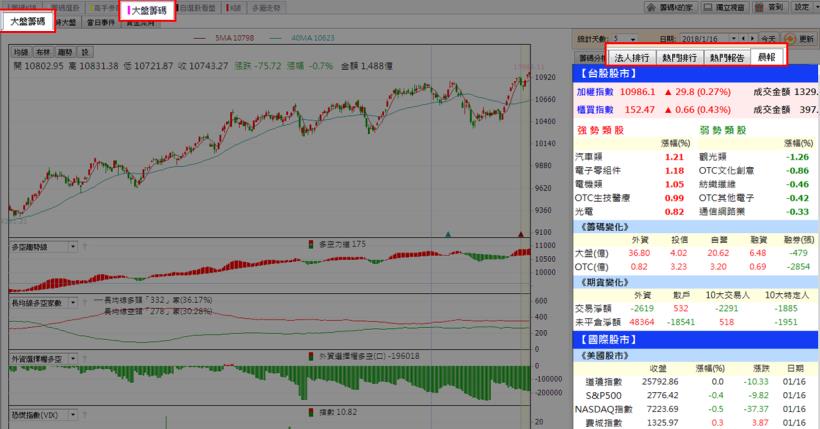Click the 5MA 10798 legend label
820x429 pixels.
pos(235,38)
